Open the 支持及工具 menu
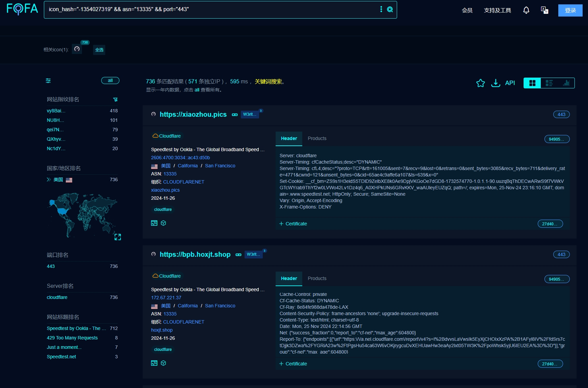588x388 pixels. [498, 10]
